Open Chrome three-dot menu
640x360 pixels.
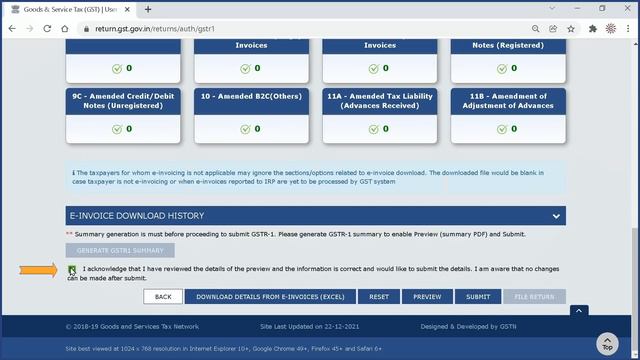pyautogui.click(x=628, y=29)
